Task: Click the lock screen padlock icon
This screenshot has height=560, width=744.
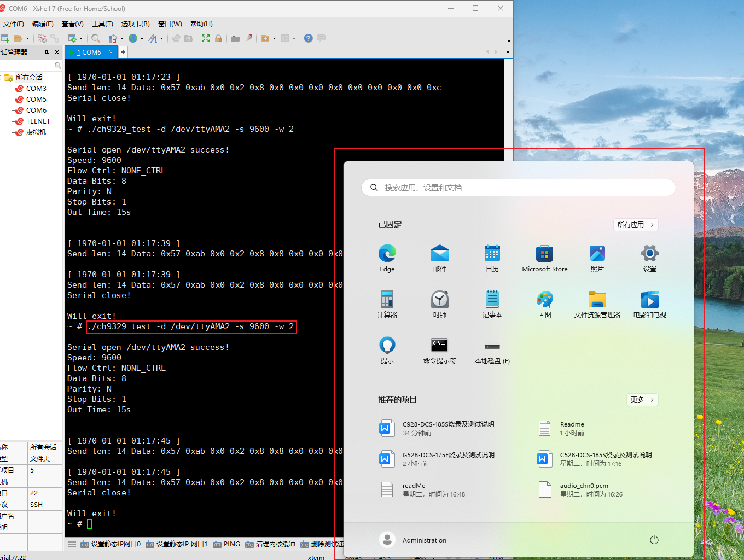Action: 218,38
